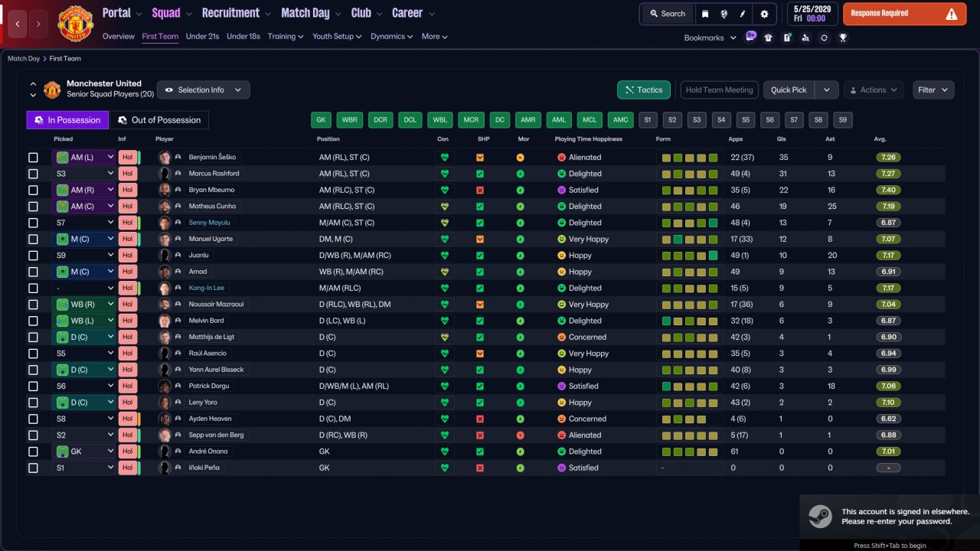Open the shirt kit shortcut icon
The image size is (980, 551).
768,37
